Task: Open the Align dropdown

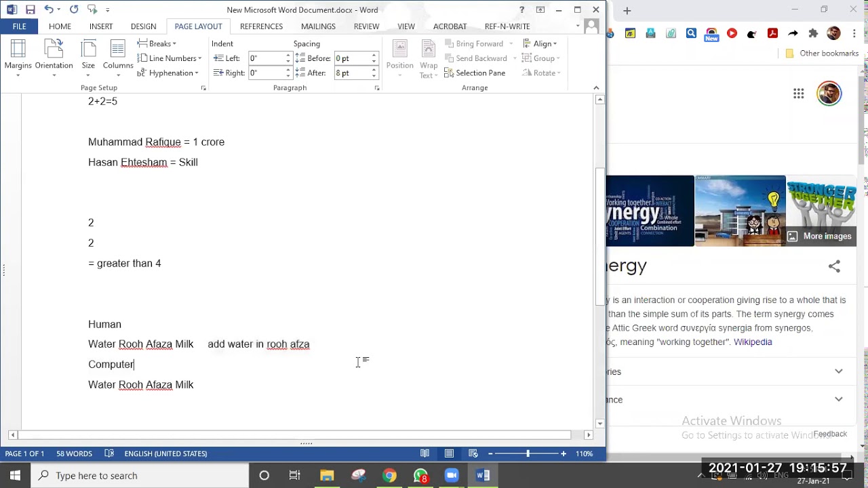Action: pos(540,43)
